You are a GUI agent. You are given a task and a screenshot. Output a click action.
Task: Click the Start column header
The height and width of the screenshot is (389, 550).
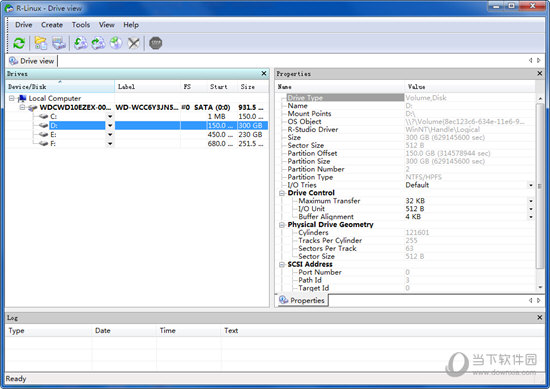[221, 86]
